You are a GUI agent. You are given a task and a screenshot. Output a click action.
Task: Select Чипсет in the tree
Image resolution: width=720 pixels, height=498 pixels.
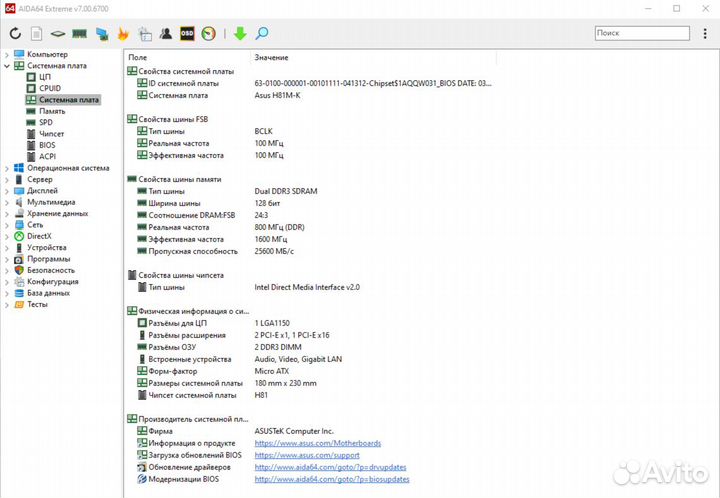click(51, 134)
